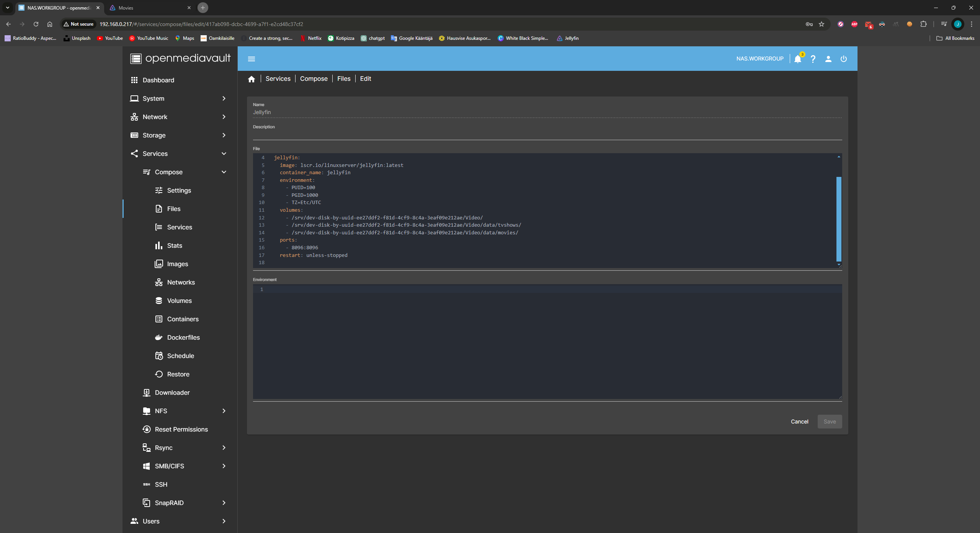Click the Save button

tap(830, 422)
